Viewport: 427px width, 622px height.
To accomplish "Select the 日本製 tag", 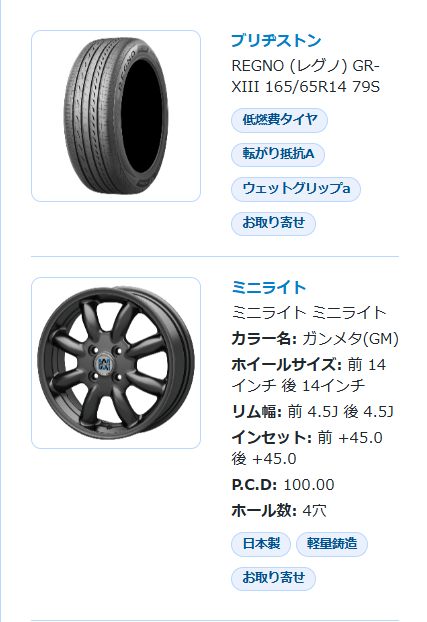I will (261, 544).
